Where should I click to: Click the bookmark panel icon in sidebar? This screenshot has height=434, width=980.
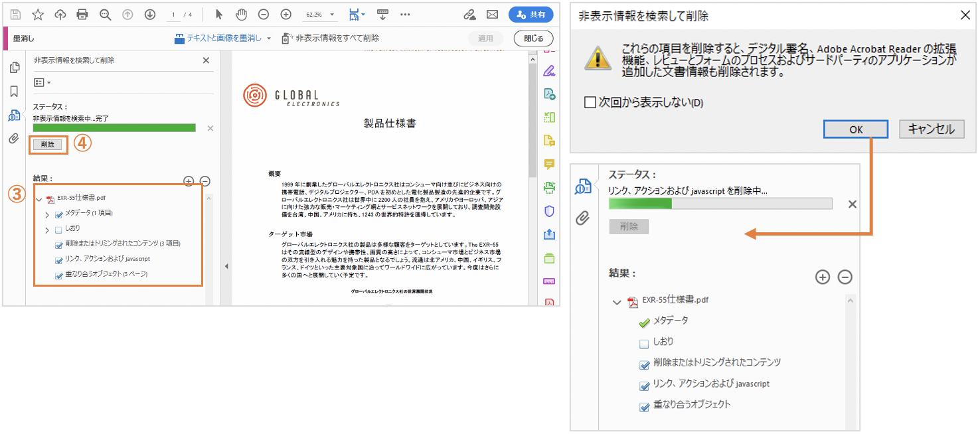pos(14,91)
